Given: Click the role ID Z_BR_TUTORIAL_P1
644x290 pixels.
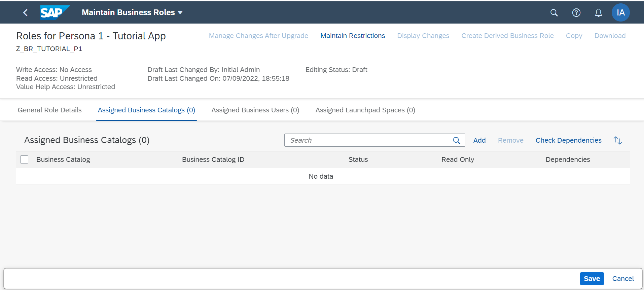Looking at the screenshot, I should (49, 49).
